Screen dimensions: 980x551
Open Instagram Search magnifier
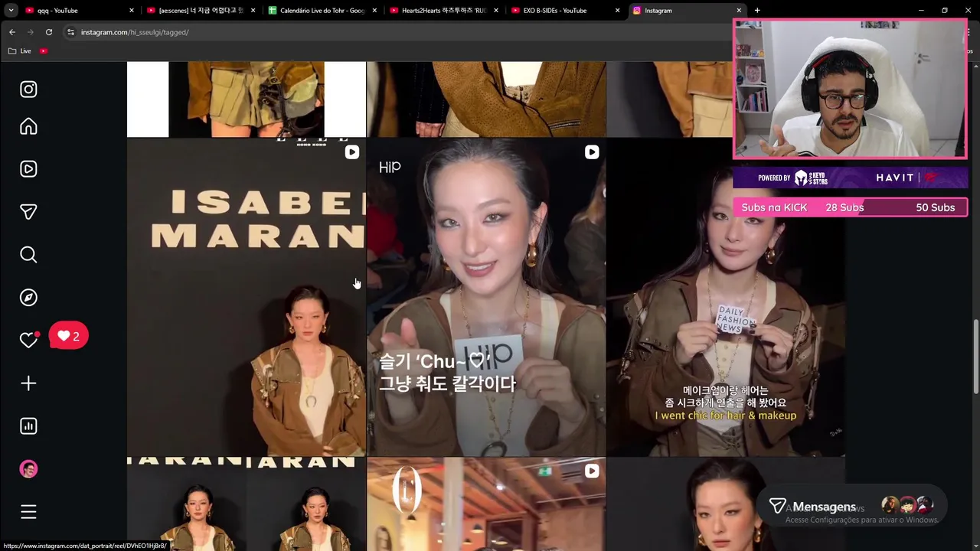pos(28,255)
